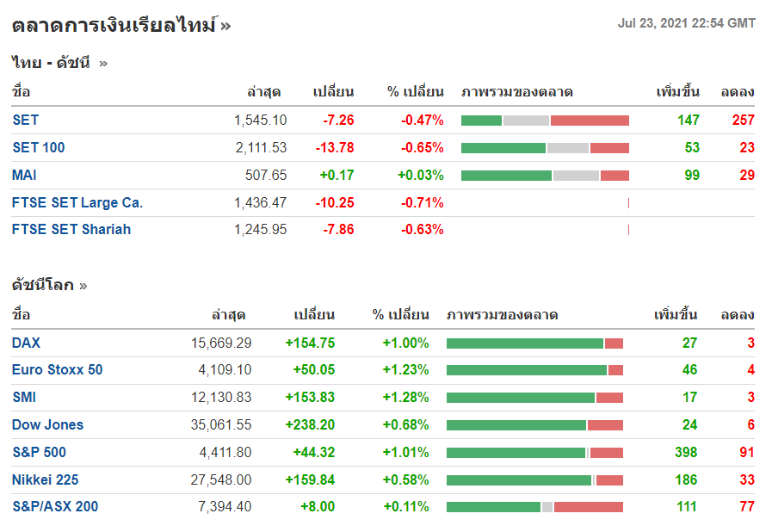
Task: Select S&P/ASX 200 value 7,394.40
Action: pos(225,506)
